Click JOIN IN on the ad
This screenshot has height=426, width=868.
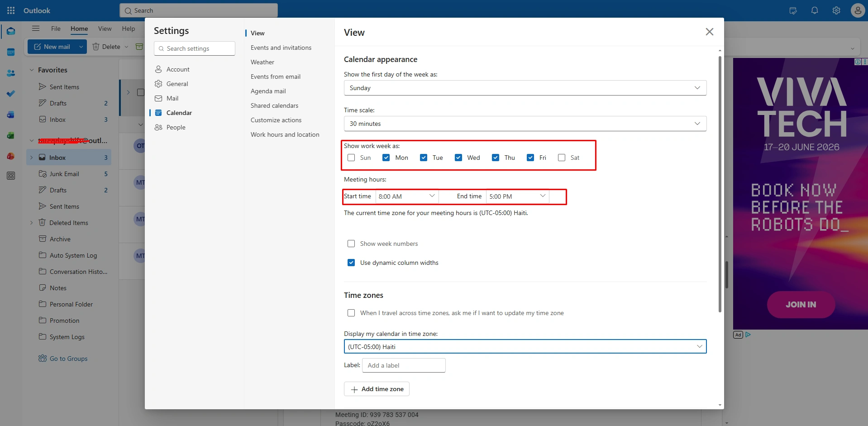[801, 305]
